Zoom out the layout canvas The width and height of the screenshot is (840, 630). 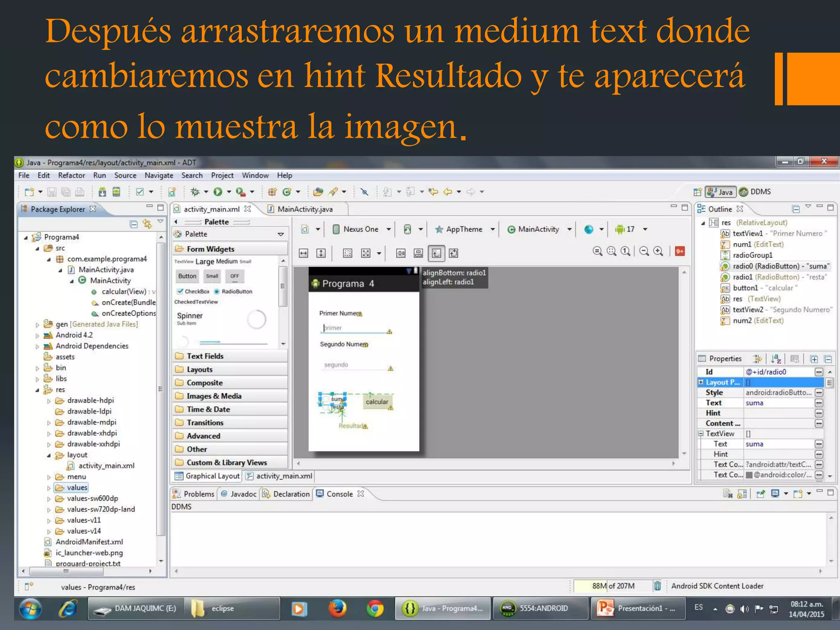pos(644,251)
